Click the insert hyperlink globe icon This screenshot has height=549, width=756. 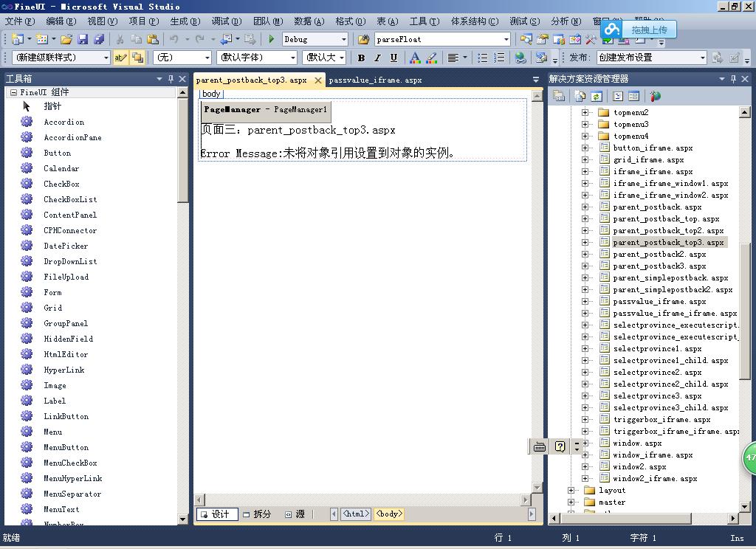520,58
